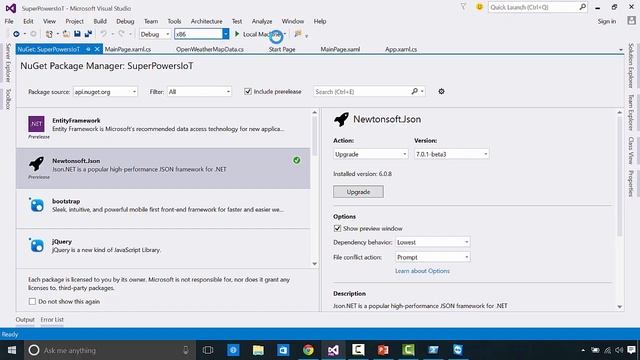
Task: Click the Windows Start button
Action: click(x=12, y=350)
